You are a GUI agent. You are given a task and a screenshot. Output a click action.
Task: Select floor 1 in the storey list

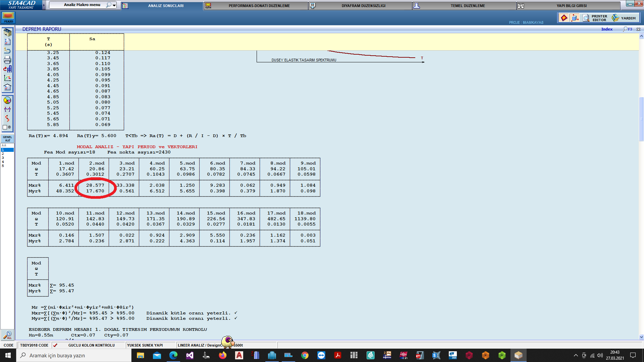click(7, 150)
